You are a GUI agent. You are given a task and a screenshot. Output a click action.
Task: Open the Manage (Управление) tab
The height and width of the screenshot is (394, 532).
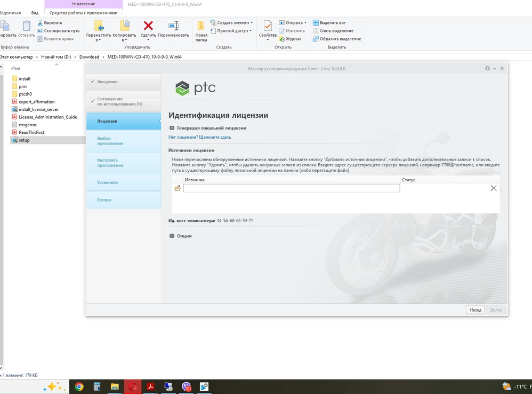point(84,4)
